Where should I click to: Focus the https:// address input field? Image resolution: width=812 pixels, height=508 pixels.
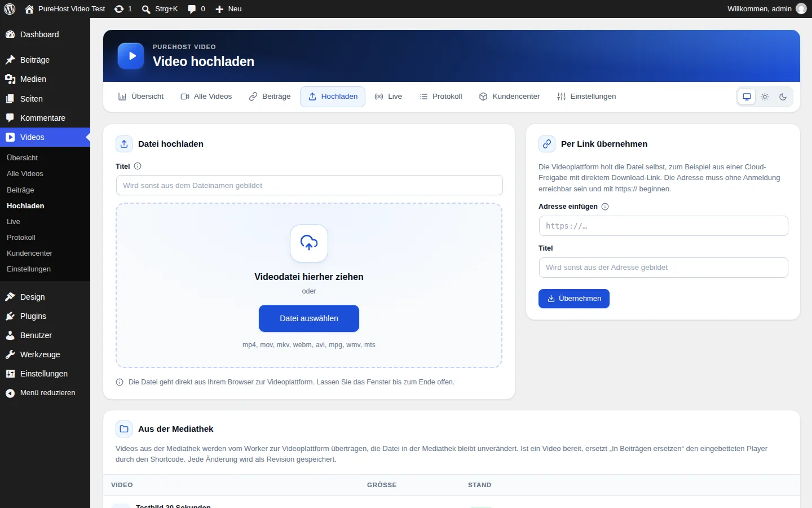pos(663,226)
